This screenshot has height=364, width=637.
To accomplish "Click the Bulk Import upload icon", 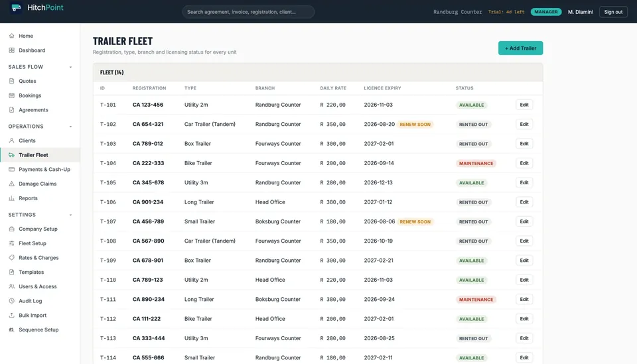I will [x=11, y=316].
